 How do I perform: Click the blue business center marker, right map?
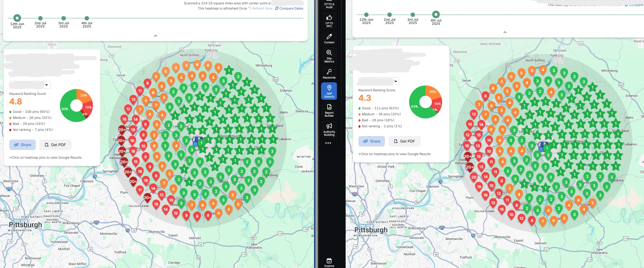543,146
